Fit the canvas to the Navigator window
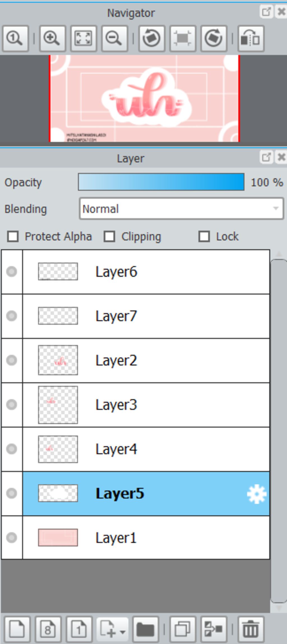The height and width of the screenshot is (644, 287). (x=84, y=38)
